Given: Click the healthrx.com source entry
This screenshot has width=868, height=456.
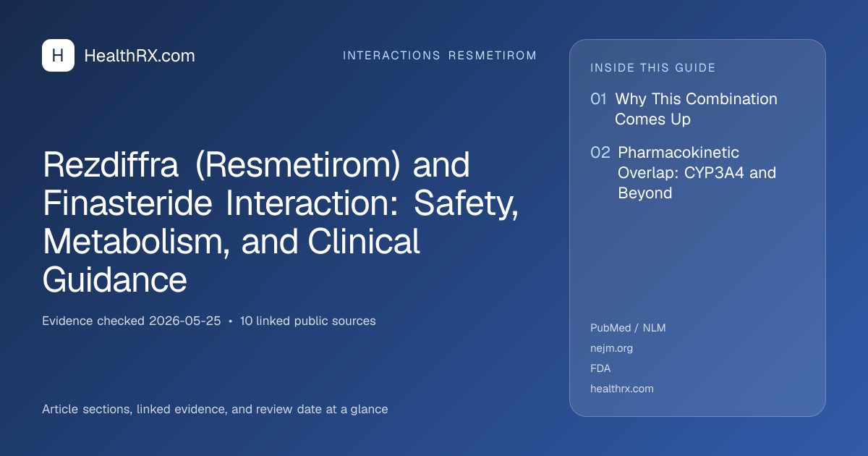Looking at the screenshot, I should (622, 389).
